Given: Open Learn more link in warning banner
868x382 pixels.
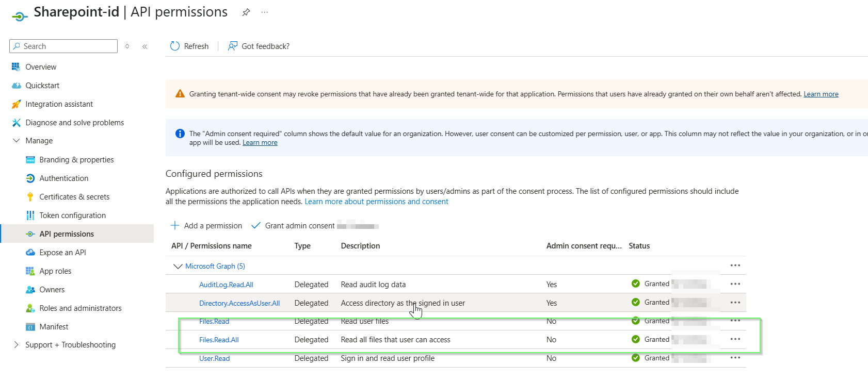Looking at the screenshot, I should [821, 94].
